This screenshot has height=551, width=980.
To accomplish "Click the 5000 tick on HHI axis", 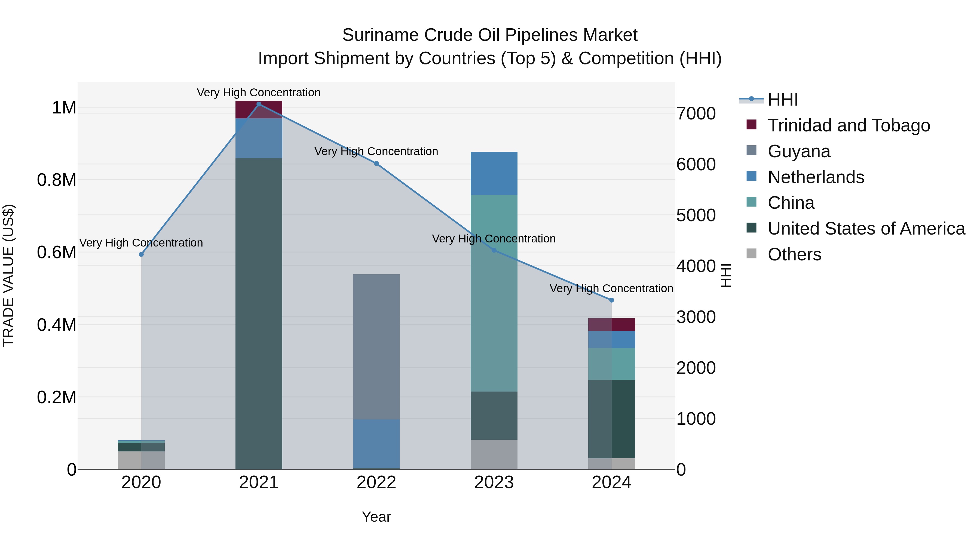I will [x=696, y=215].
